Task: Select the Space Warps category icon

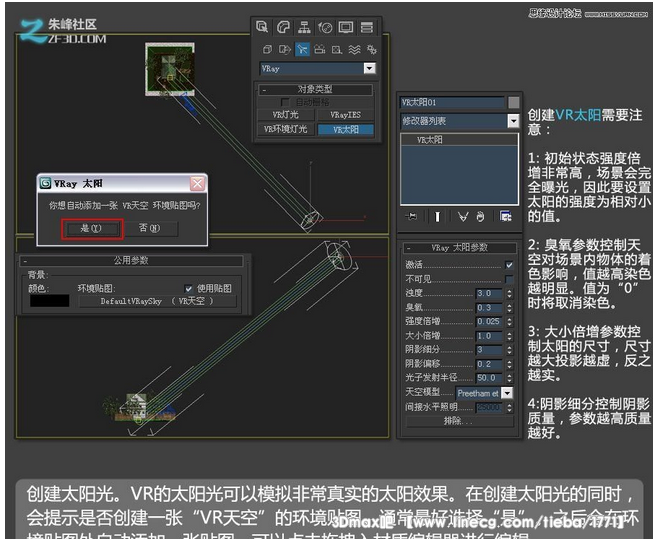Action: tap(354, 50)
